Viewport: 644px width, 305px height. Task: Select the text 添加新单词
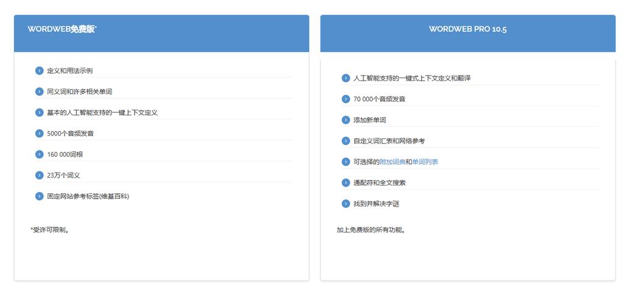370,120
